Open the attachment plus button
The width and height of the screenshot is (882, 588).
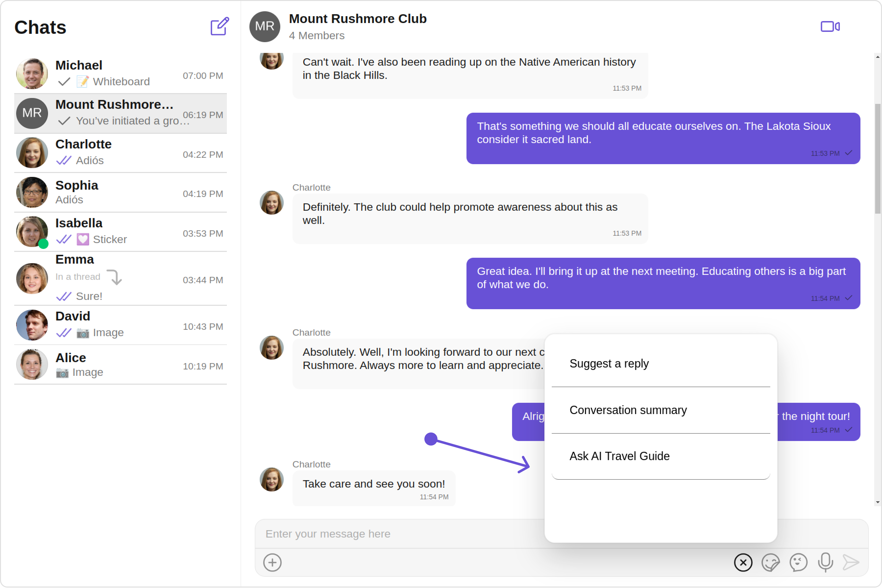point(272,563)
